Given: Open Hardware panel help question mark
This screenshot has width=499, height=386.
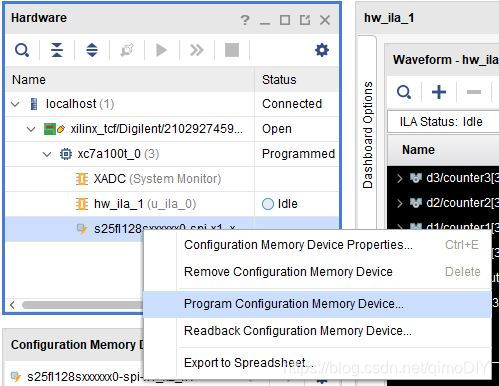Looking at the screenshot, I should click(245, 20).
